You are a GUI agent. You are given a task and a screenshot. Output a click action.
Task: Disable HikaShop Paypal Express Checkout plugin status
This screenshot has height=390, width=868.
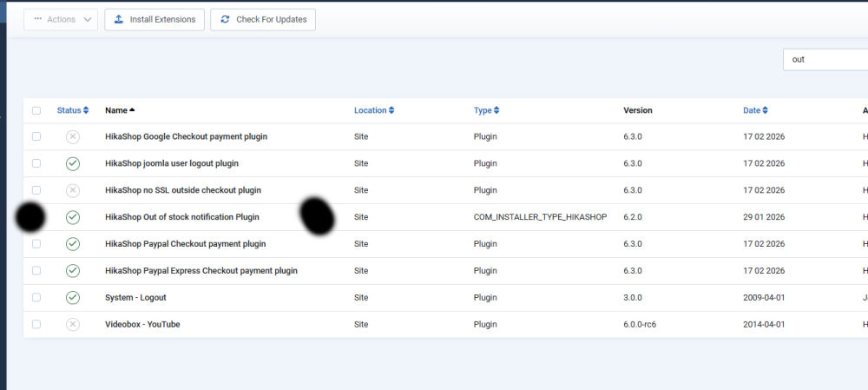click(x=73, y=271)
